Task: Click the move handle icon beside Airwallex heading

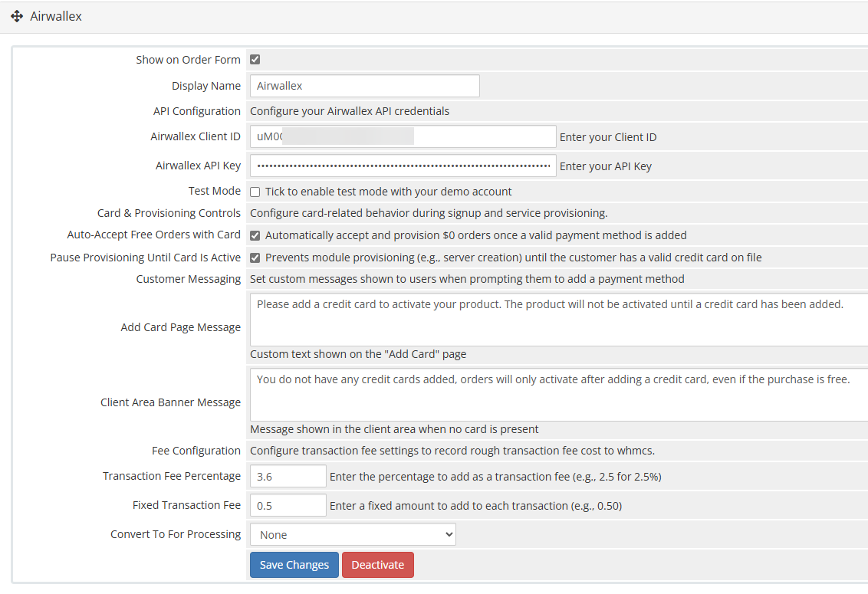Action: point(16,16)
